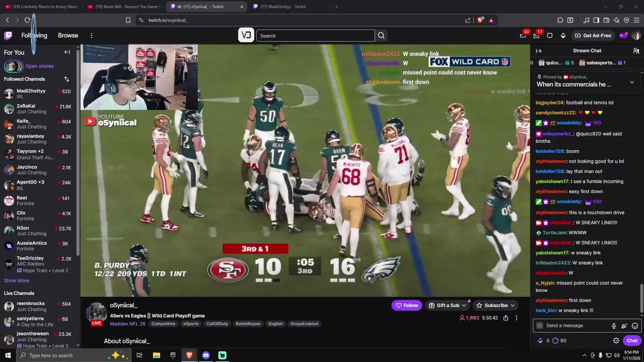Open the browser hamburger menu

636,20
